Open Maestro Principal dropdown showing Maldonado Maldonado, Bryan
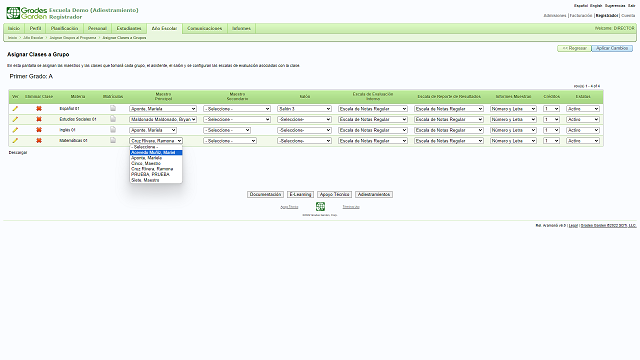Viewport: 640px width, 360px height. [163, 120]
